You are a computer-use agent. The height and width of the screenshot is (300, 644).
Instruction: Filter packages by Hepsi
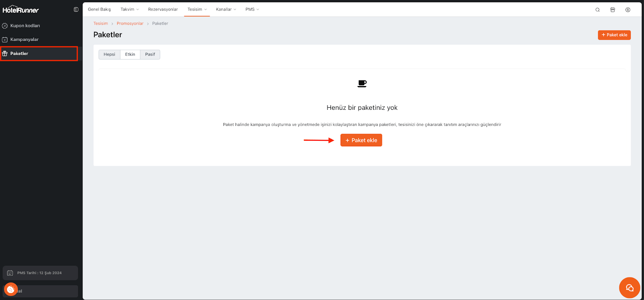point(109,54)
